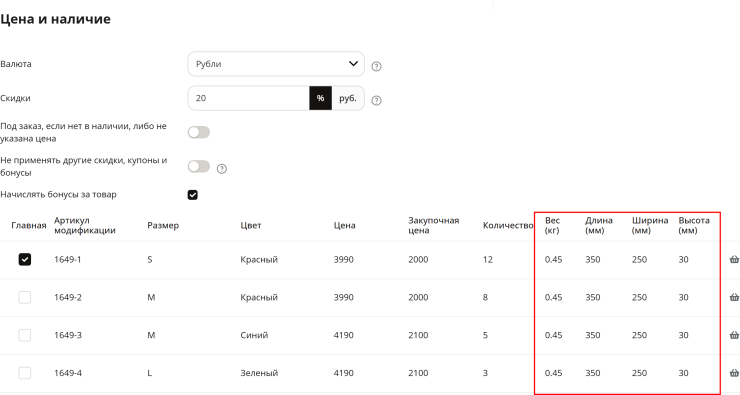Click the Размер column header
This screenshot has width=740, height=395.
point(163,226)
